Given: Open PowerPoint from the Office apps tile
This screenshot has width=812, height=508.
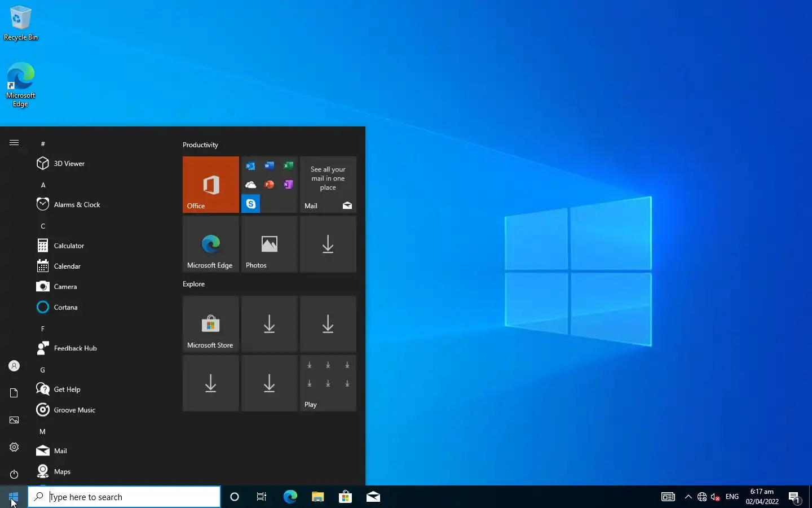Looking at the screenshot, I should click(270, 185).
